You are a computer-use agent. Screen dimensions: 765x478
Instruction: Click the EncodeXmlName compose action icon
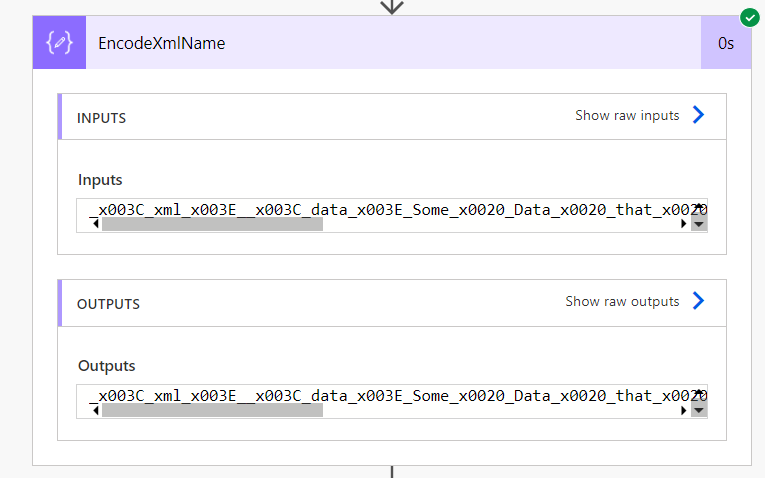pos(60,42)
